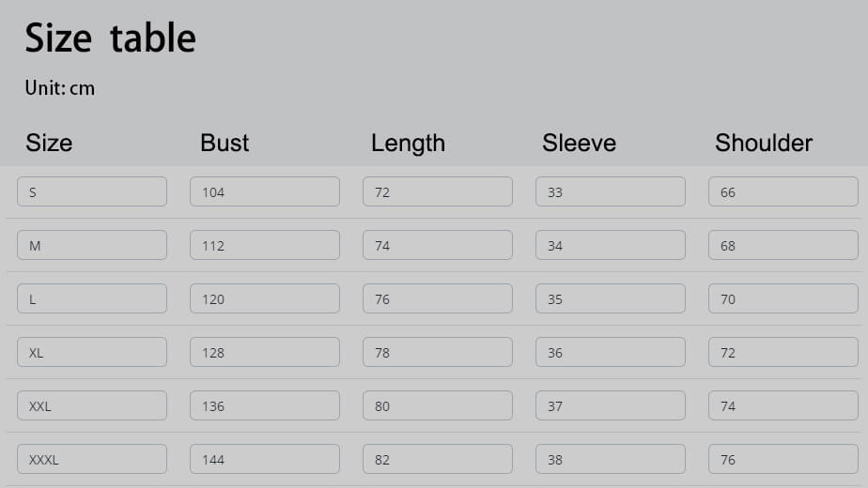The height and width of the screenshot is (488, 868).
Task: Click the size S input field
Action: point(92,191)
